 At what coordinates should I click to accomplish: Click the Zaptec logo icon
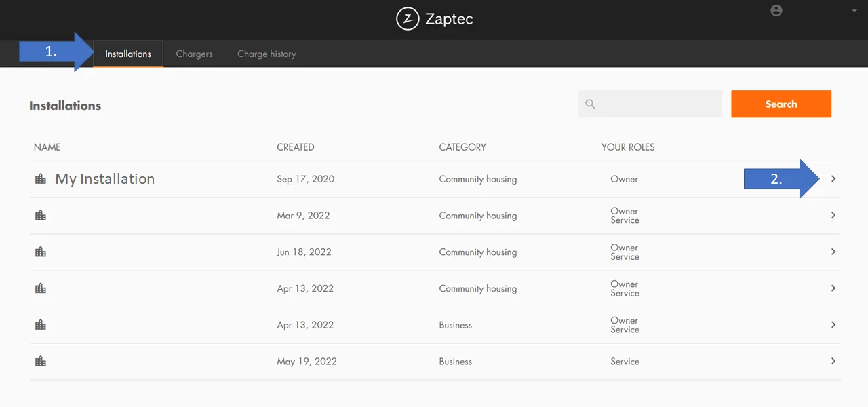click(408, 19)
